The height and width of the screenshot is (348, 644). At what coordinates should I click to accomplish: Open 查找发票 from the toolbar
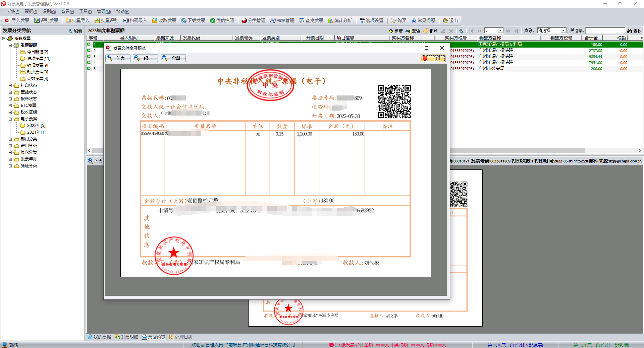click(311, 20)
